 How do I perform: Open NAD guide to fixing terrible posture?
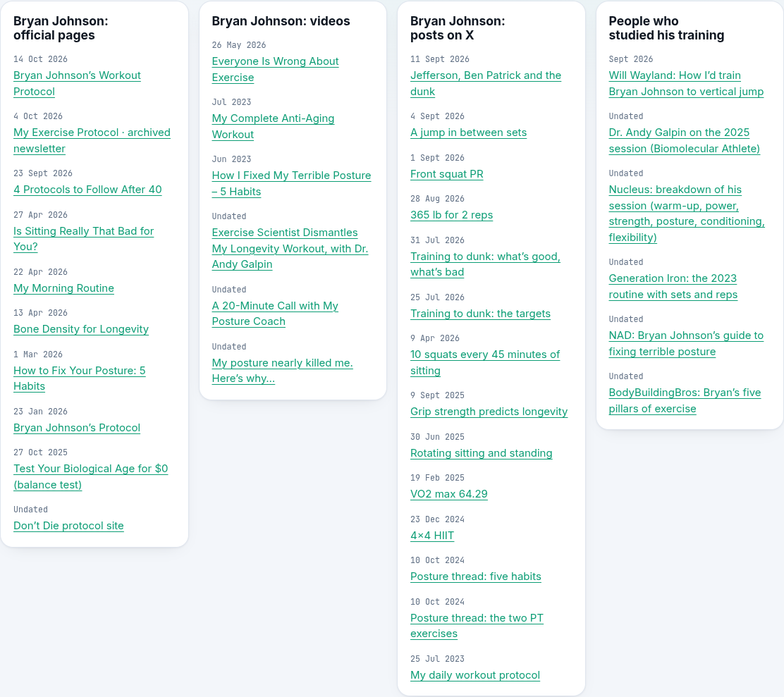[x=686, y=343]
